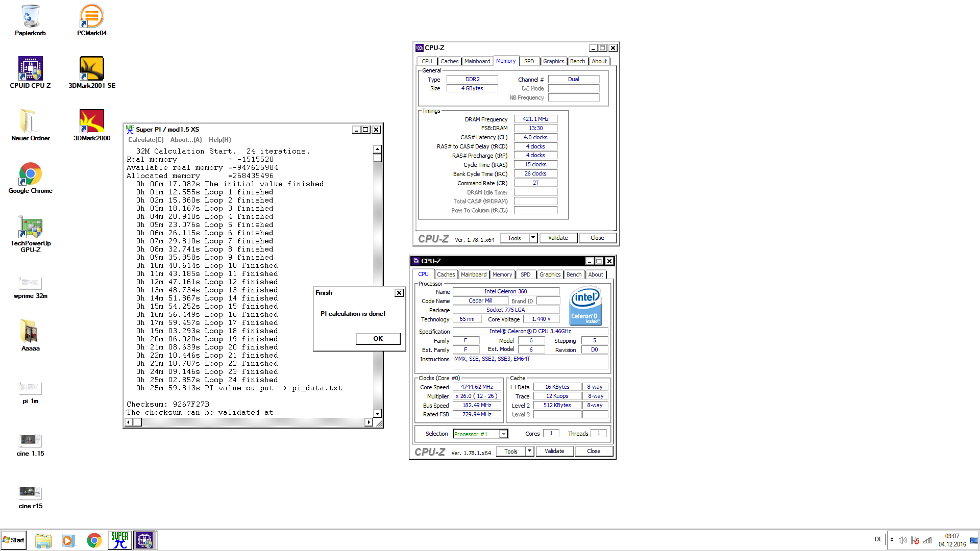980x551 pixels.
Task: Select SPD tab in lower CPU-Z window
Action: (x=525, y=274)
